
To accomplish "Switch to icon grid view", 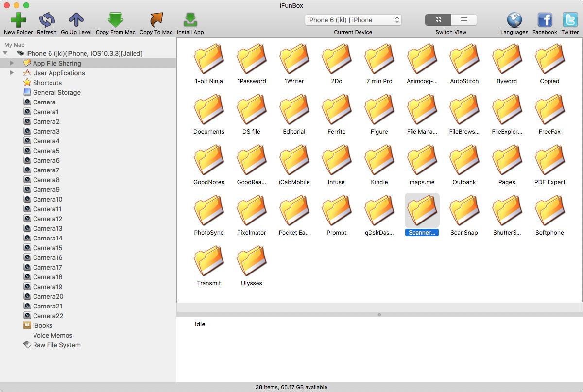I will tap(438, 20).
